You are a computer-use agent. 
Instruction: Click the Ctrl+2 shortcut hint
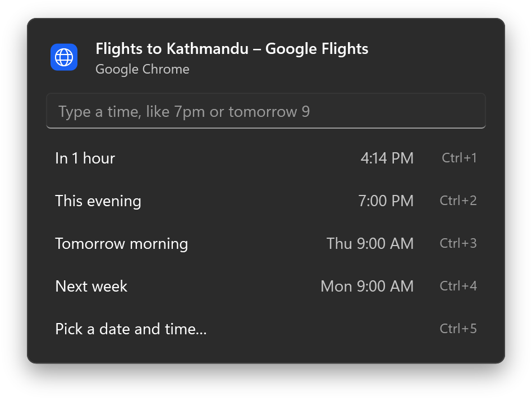coord(458,201)
